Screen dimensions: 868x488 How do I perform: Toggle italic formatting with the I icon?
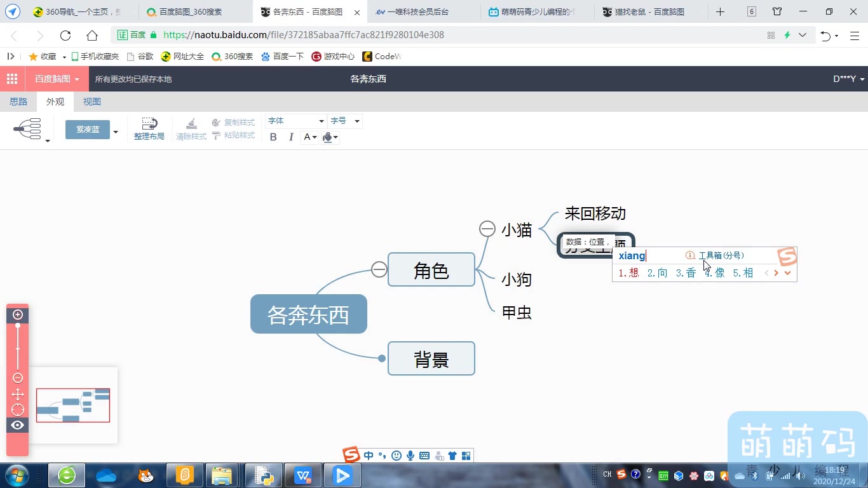pos(290,137)
